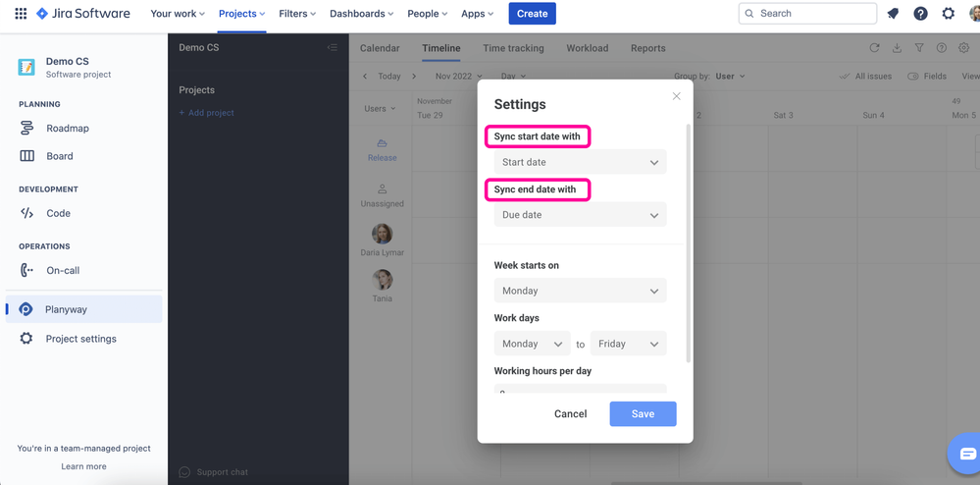
Task: Click the Planyway filter funnel icon
Action: [x=919, y=47]
